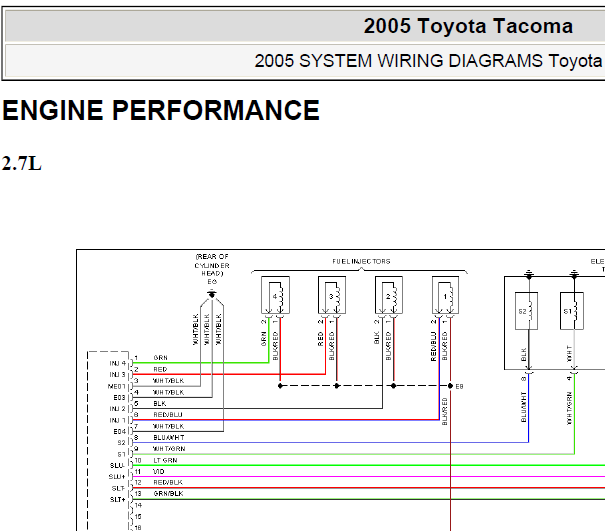This screenshot has height=531, width=605.
Task: Click the fuel injector number 4 box
Action: [x=275, y=295]
